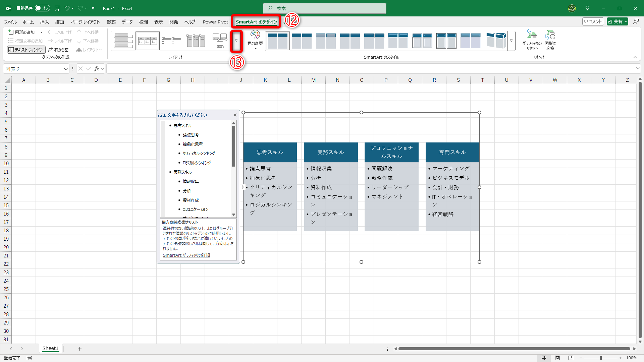This screenshot has height=362, width=644.
Task: Switch to the Insert ribbon tab
Action: [44, 22]
